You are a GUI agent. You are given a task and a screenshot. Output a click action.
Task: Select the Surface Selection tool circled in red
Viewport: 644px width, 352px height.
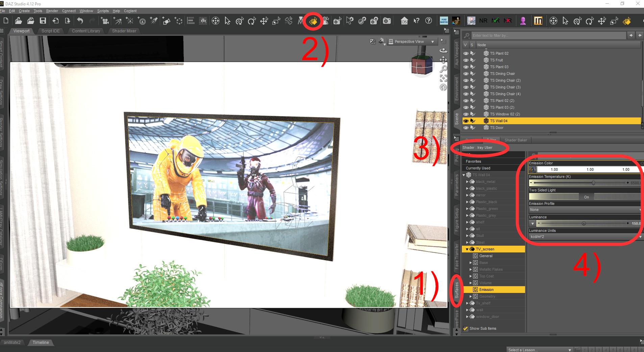tap(313, 22)
